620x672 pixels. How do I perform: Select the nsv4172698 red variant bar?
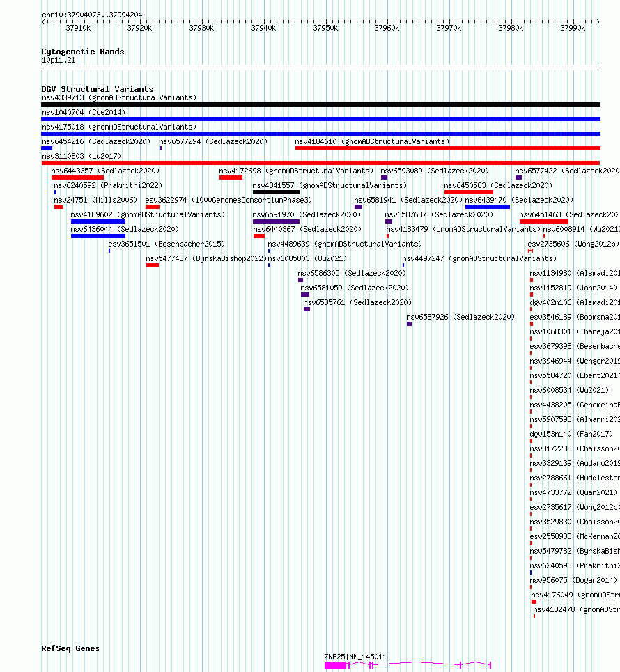pyautogui.click(x=231, y=178)
